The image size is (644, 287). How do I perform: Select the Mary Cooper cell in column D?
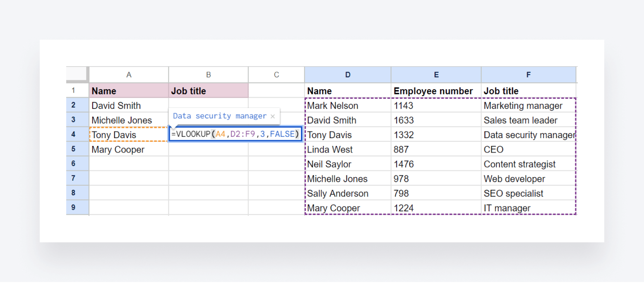[348, 208]
